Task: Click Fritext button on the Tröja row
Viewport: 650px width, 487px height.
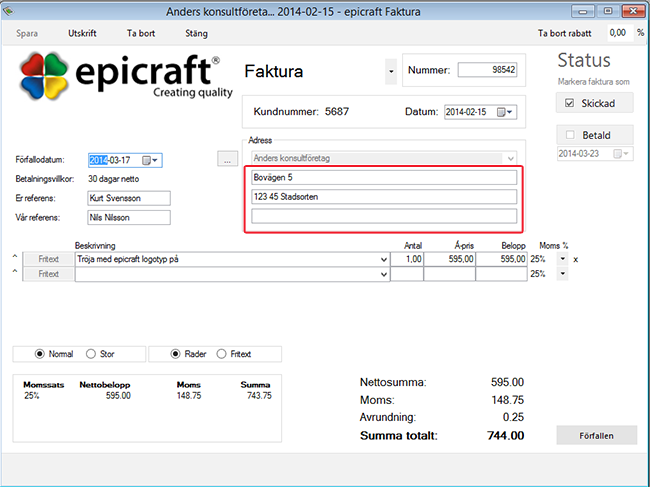Action: [49, 259]
